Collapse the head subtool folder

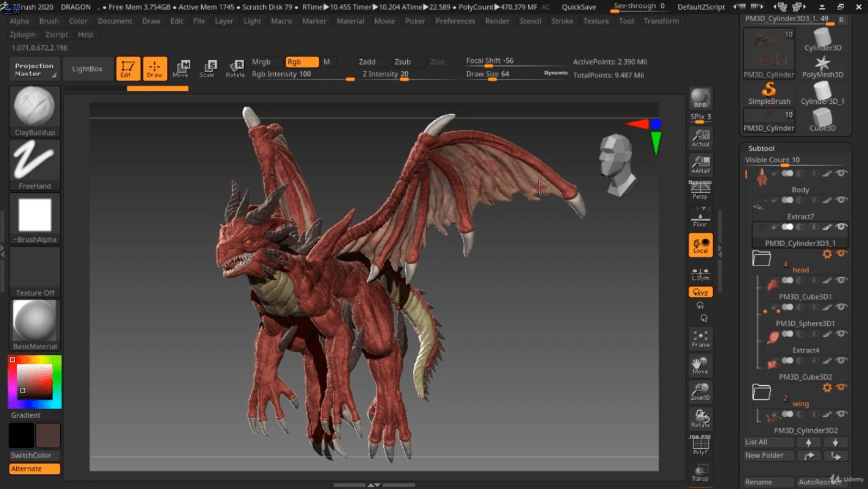pos(761,259)
